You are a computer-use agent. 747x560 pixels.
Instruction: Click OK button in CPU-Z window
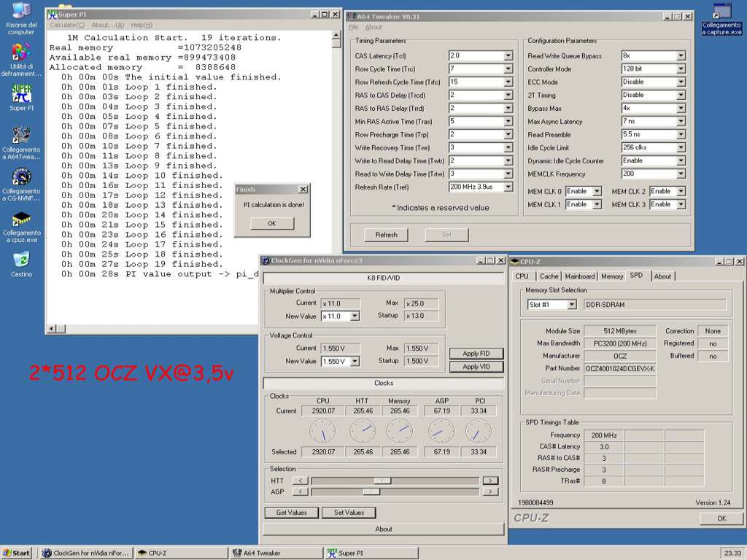tap(721, 518)
